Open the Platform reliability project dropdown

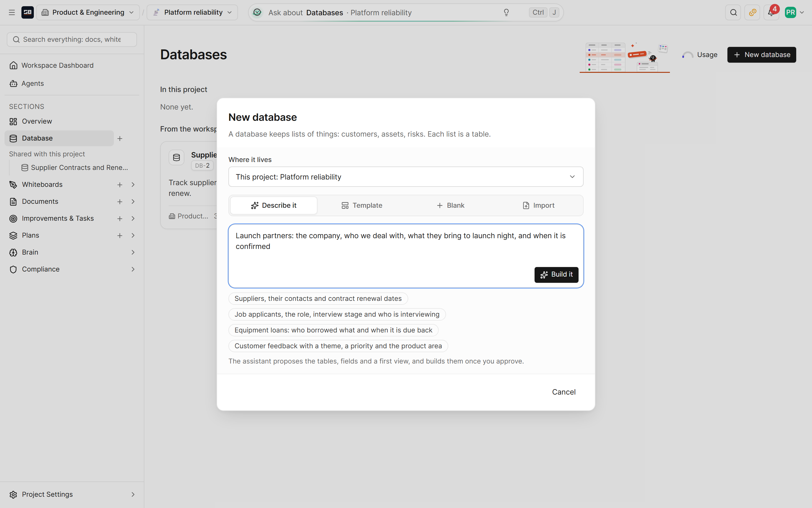pos(192,12)
